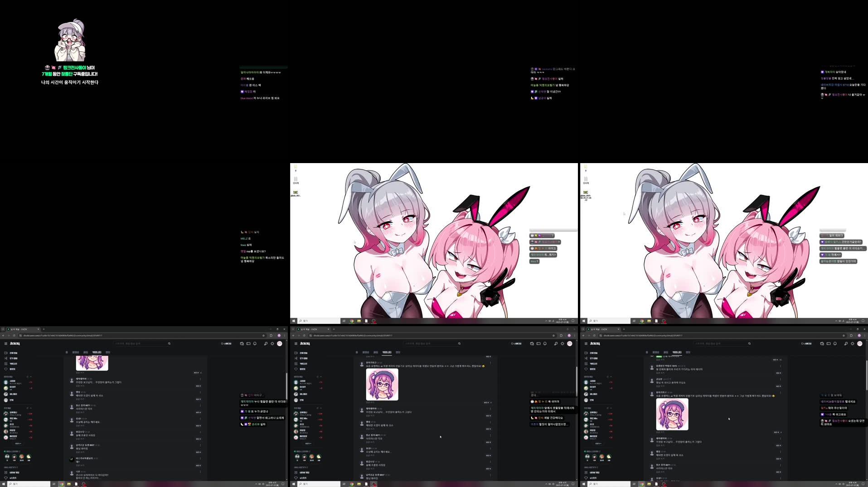Open Chrome extensions icon in bottom-left browser

click(x=271, y=336)
